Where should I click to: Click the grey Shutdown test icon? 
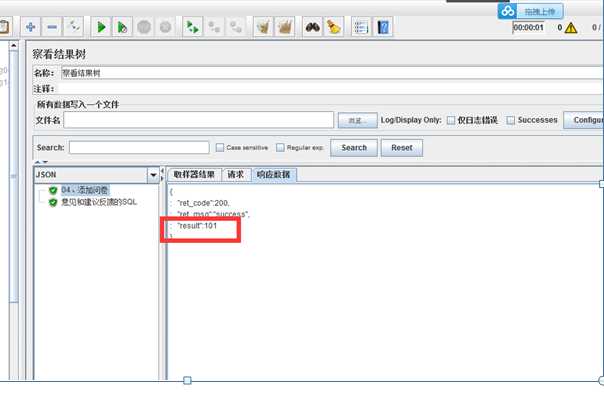165,27
